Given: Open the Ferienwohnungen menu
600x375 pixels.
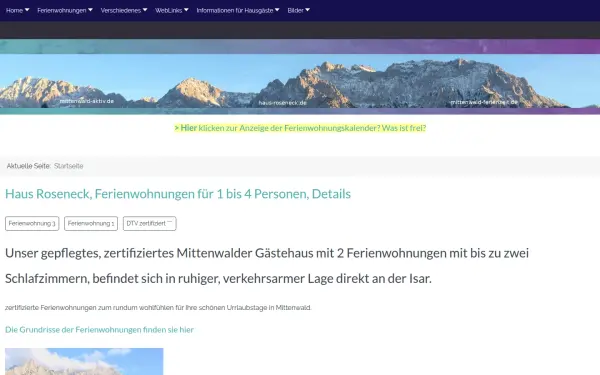Looking at the screenshot, I should 62,10.
